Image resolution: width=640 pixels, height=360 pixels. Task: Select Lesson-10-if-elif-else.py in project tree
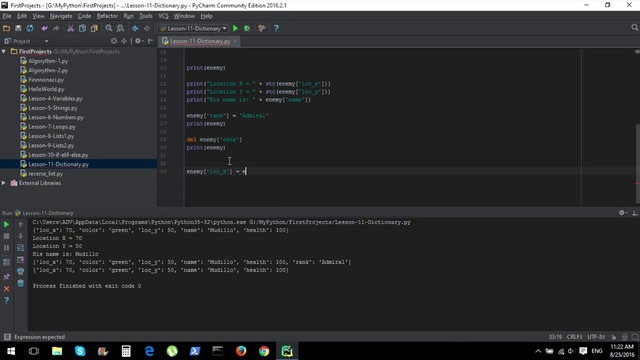coord(58,155)
